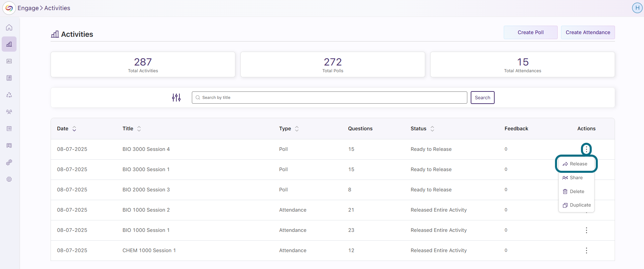Image resolution: width=644 pixels, height=269 pixels.
Task: Open the settings gear sidebar icon
Action: pos(9,179)
